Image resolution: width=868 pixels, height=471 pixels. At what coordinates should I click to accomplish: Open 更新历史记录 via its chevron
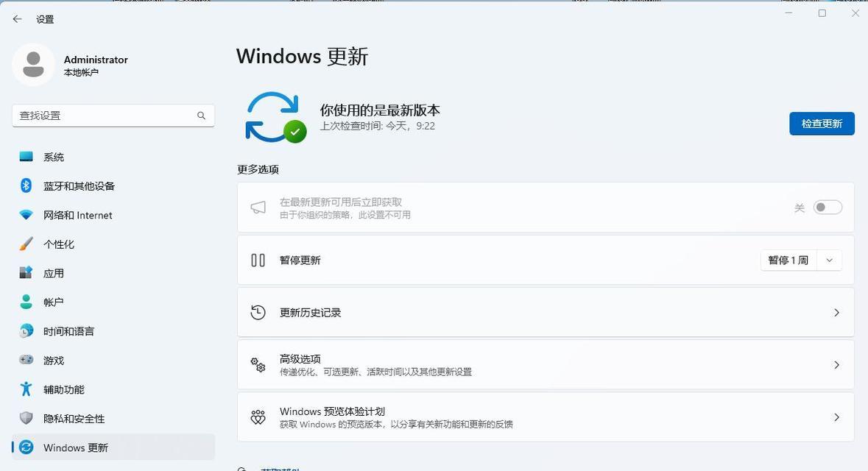click(x=836, y=313)
